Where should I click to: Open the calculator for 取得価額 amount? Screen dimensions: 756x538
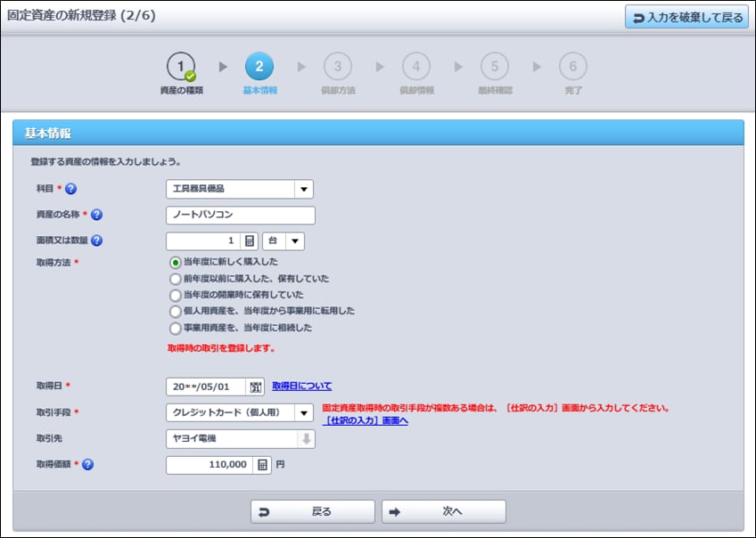(x=262, y=464)
